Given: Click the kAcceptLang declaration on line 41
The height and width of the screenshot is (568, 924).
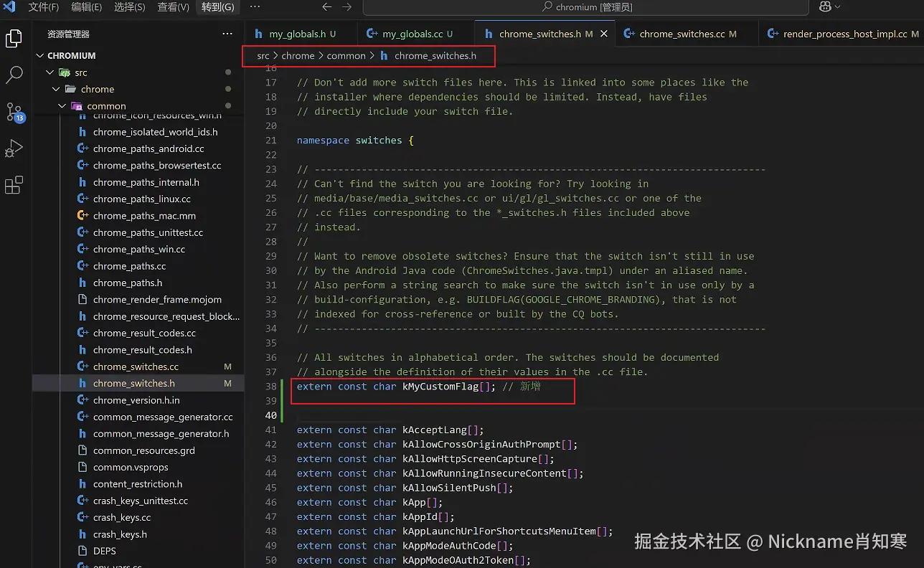Looking at the screenshot, I should 390,430.
